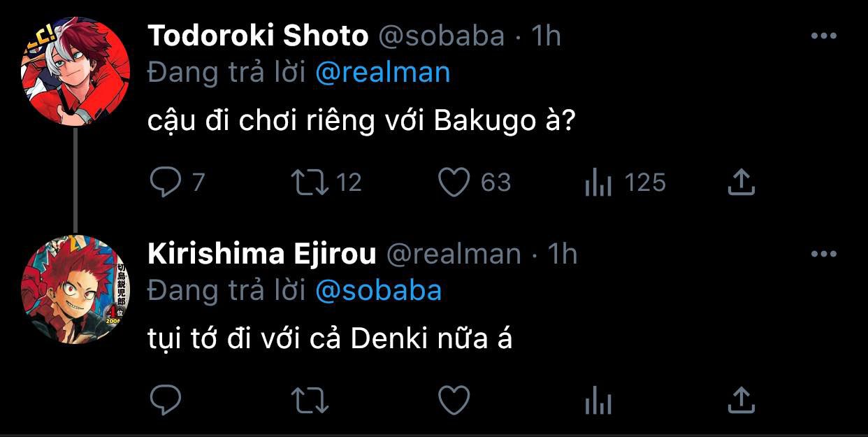View analytics for Todoroki Shoto's tweet

click(598, 183)
